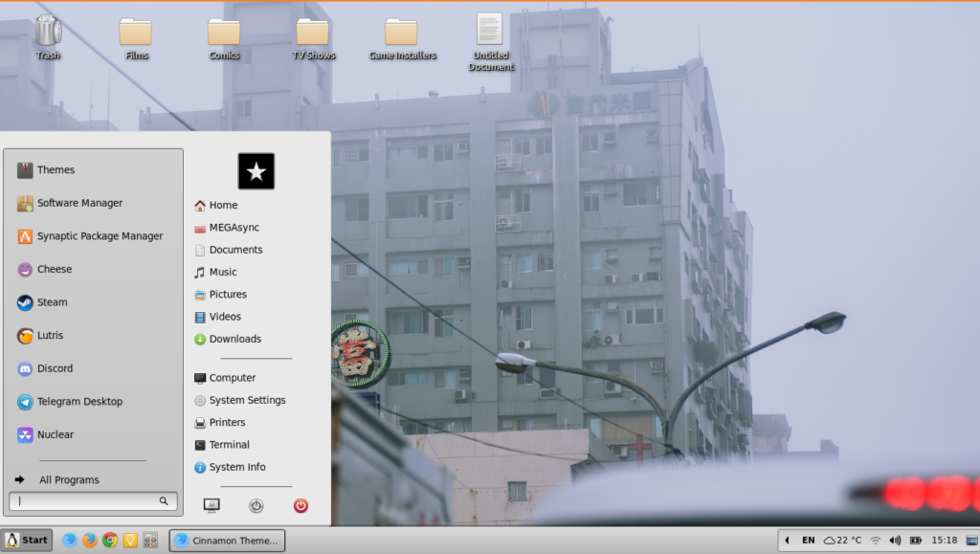Expand hidden tray icons with left arrow
Image resolution: width=980 pixels, height=554 pixels.
click(788, 541)
